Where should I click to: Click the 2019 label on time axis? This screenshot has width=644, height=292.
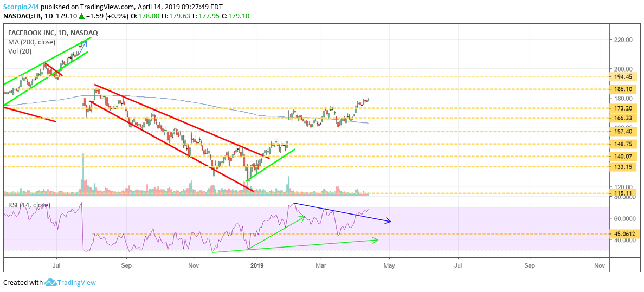point(257,265)
